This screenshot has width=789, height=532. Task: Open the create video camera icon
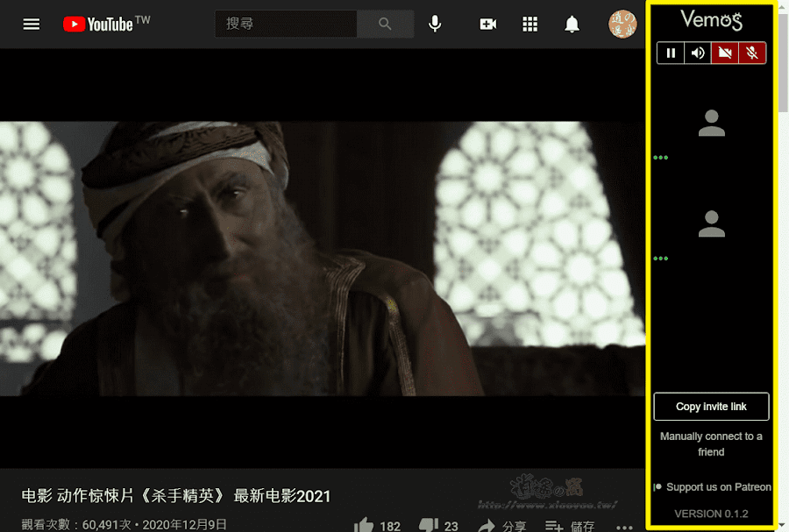tap(487, 24)
